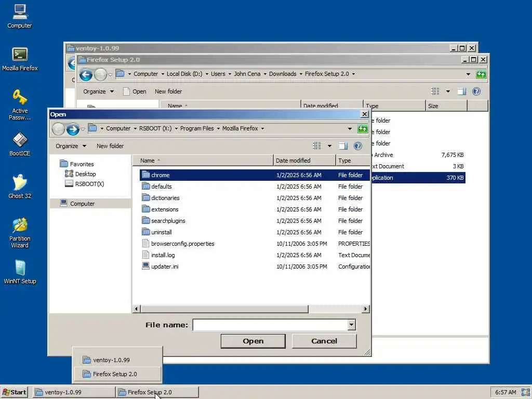Click Downloads breadcrumb in Firefox Setup window
The image size is (532, 399).
click(x=283, y=74)
